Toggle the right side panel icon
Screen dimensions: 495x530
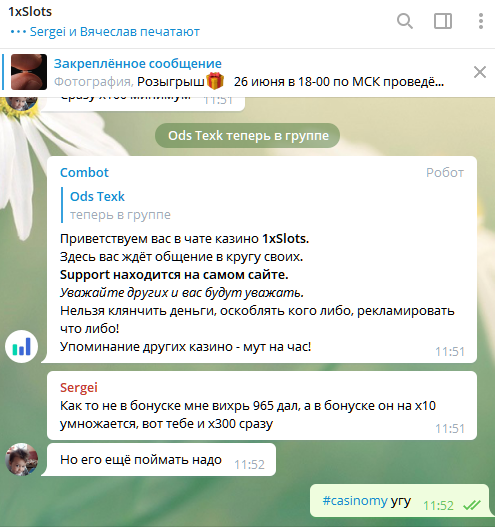click(x=443, y=21)
